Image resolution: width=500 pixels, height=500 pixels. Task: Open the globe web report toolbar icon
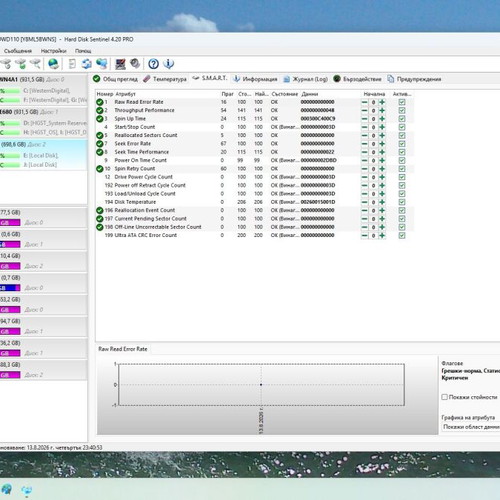point(53,63)
